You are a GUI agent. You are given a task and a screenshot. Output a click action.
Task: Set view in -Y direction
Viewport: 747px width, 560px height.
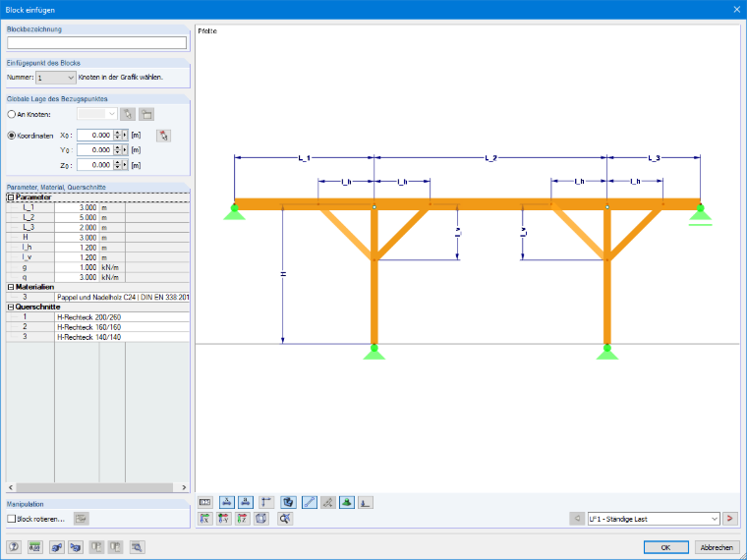(224, 519)
